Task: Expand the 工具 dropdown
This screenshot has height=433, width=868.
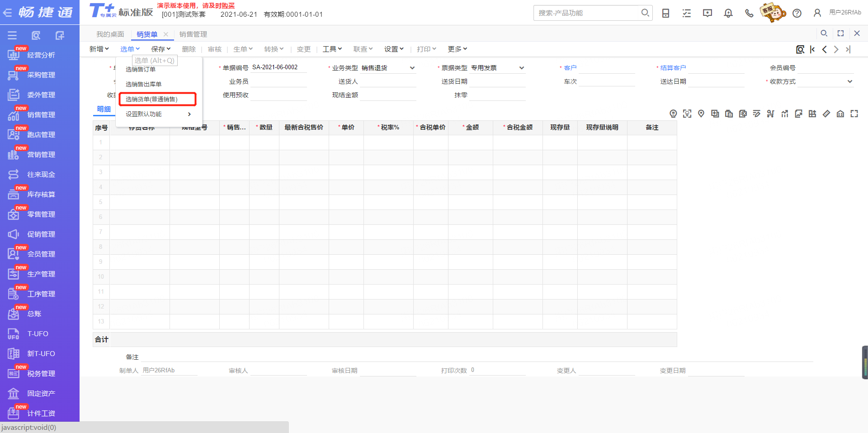Action: [x=332, y=49]
